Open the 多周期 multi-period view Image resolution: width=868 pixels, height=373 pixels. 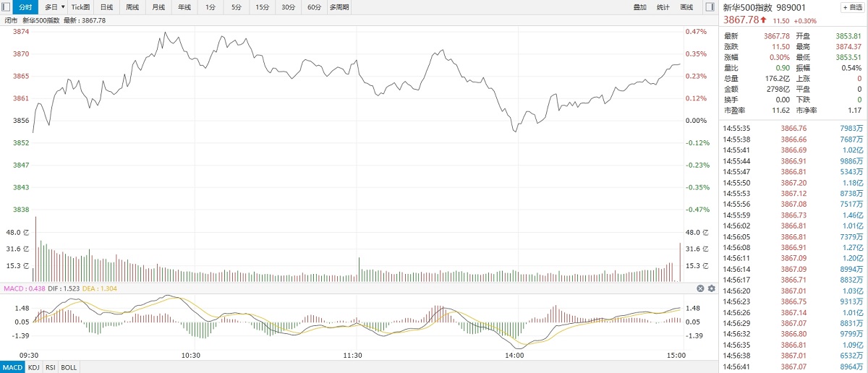(x=339, y=7)
